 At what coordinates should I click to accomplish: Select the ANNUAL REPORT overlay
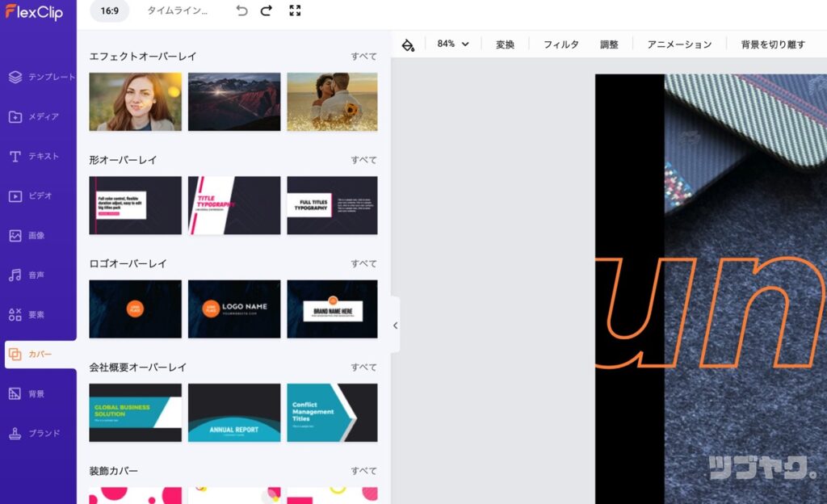click(x=234, y=413)
